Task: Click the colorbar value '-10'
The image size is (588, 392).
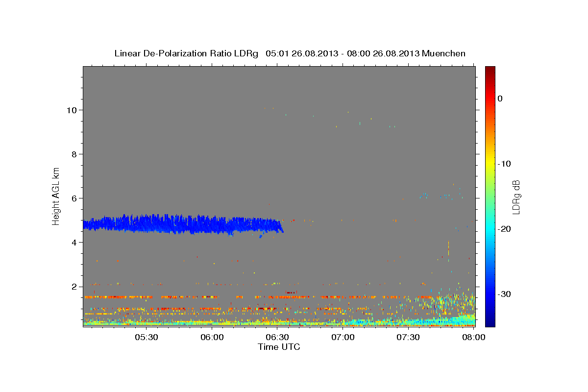Action: click(x=504, y=164)
